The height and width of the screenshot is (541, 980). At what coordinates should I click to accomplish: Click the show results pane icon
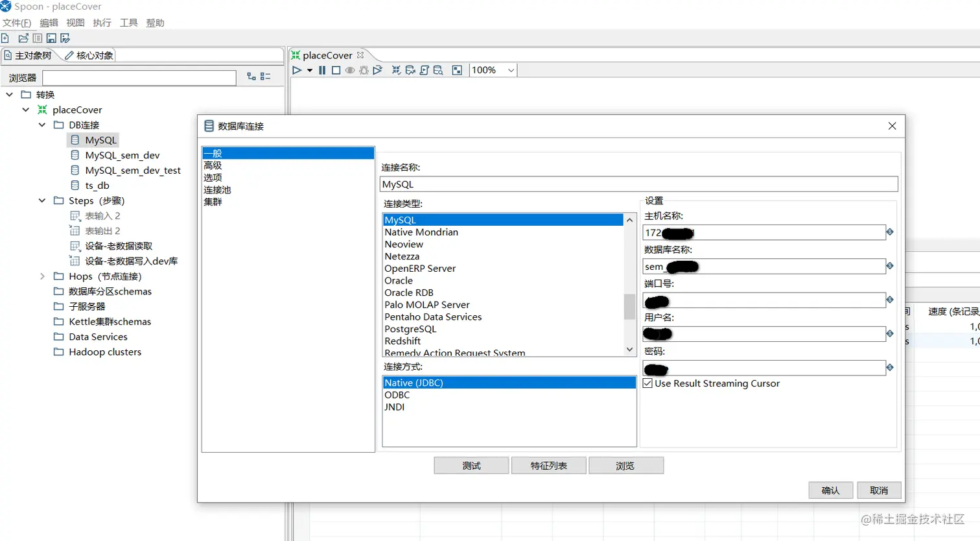[x=457, y=70]
